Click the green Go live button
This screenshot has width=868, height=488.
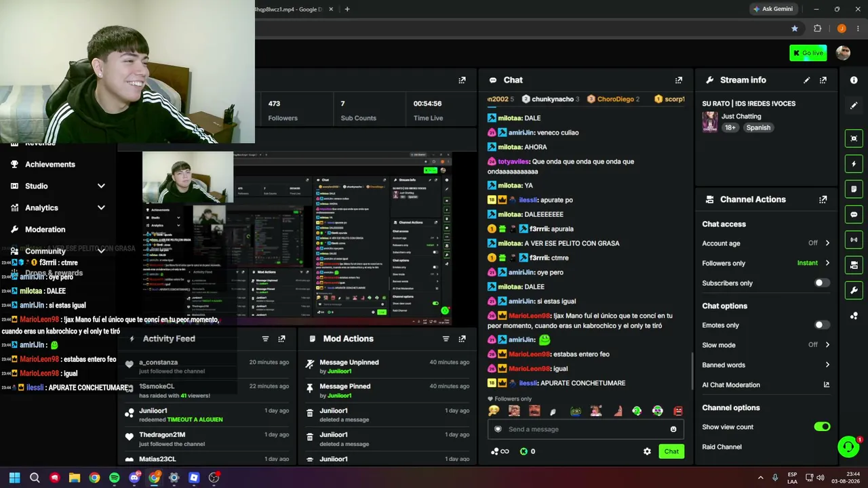point(808,53)
